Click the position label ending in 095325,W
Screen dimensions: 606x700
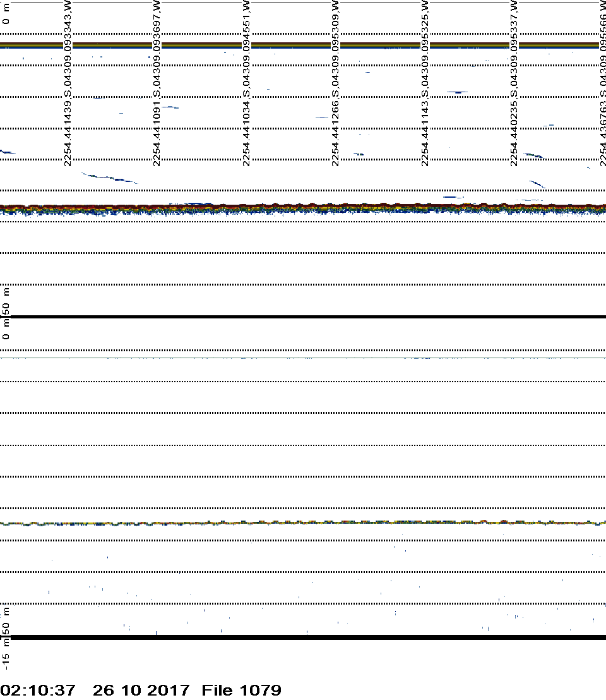tap(425, 82)
